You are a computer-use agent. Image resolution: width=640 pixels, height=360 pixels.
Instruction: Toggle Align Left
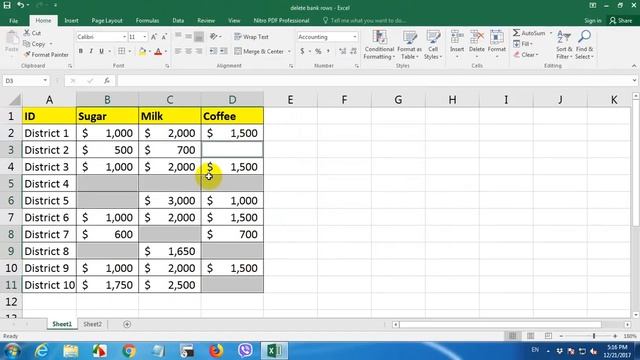point(178,51)
